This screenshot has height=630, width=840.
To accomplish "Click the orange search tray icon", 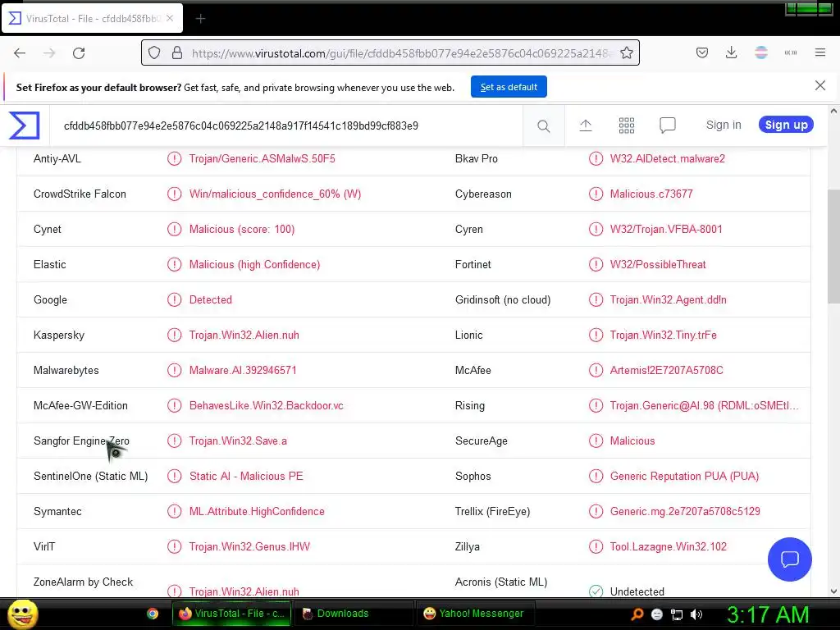I will 637,614.
